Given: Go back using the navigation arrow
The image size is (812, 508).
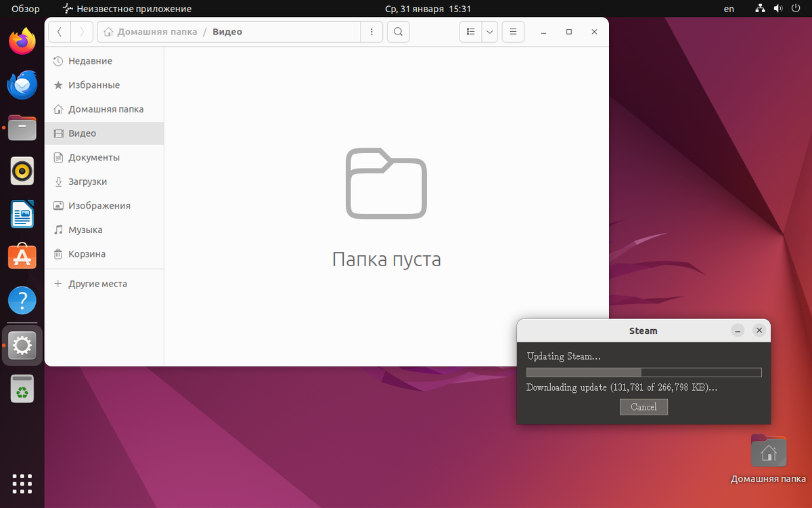Looking at the screenshot, I should 60,31.
